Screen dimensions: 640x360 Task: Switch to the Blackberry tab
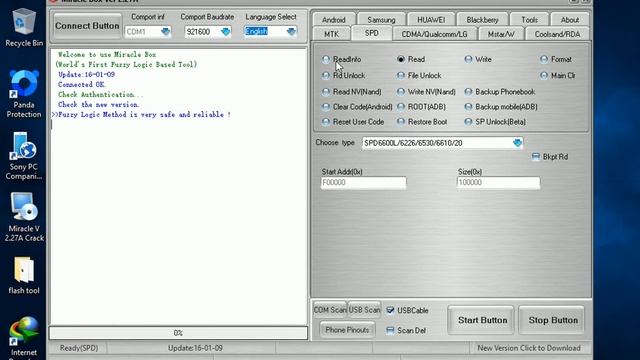click(x=482, y=20)
